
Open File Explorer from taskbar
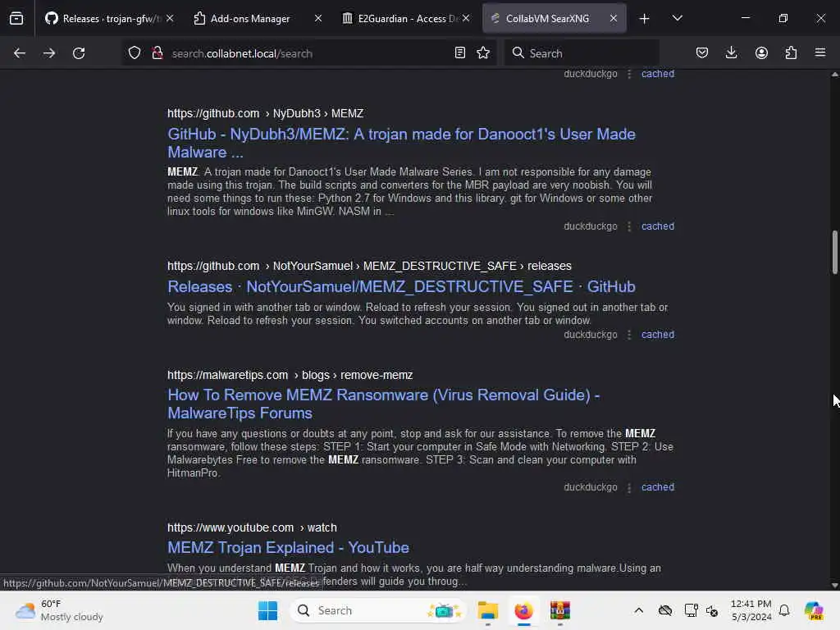click(488, 610)
